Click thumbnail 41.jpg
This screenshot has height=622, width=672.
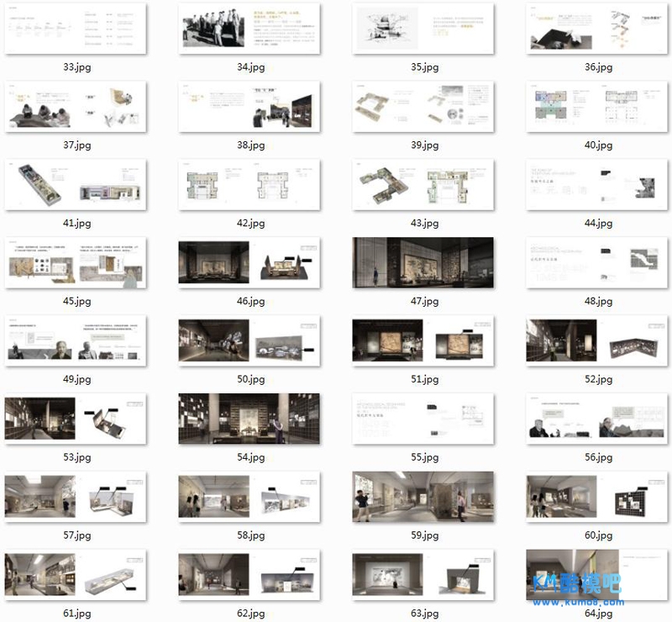coord(76,185)
